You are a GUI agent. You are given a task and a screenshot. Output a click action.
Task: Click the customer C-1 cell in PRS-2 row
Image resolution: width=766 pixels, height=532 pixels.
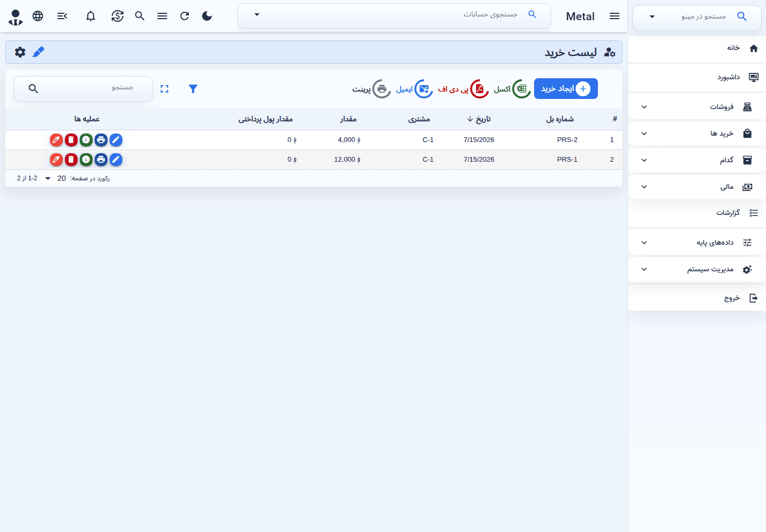(x=428, y=140)
